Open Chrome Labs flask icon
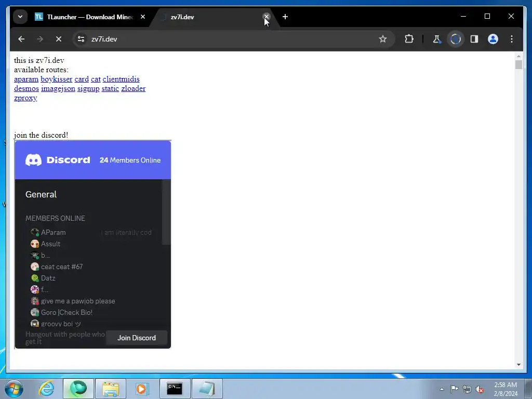 tap(437, 39)
